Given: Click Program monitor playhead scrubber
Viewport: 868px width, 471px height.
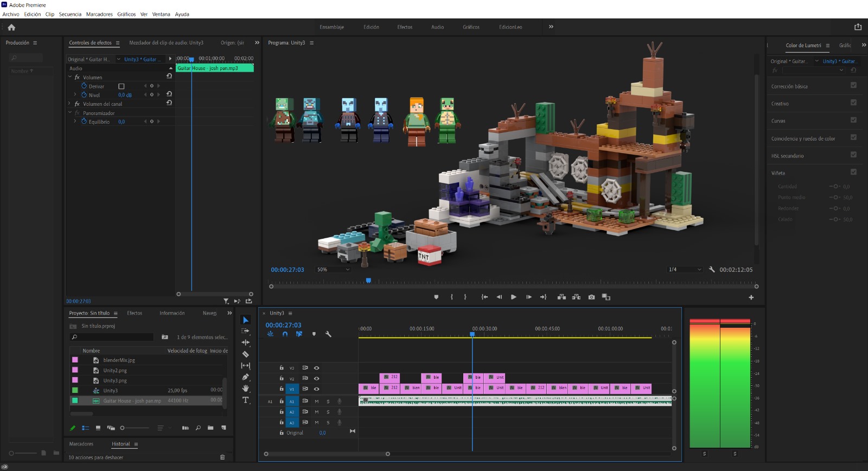Looking at the screenshot, I should click(x=368, y=281).
